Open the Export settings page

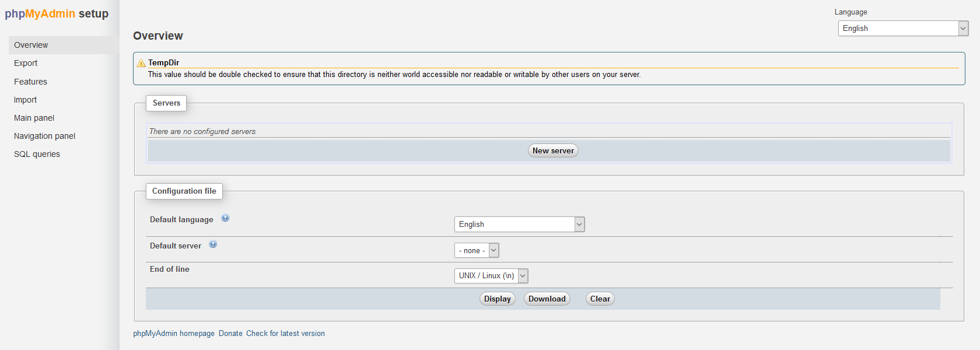pos(26,63)
